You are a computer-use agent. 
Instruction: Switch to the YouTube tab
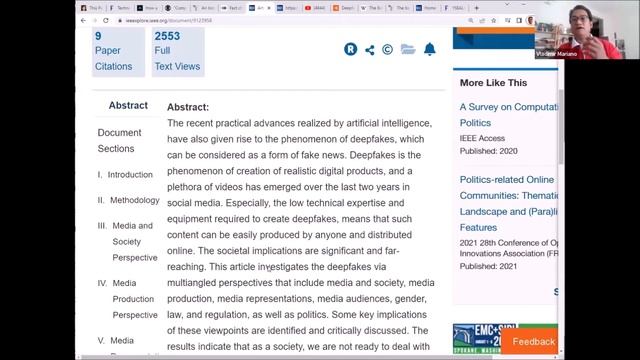tap(315, 8)
